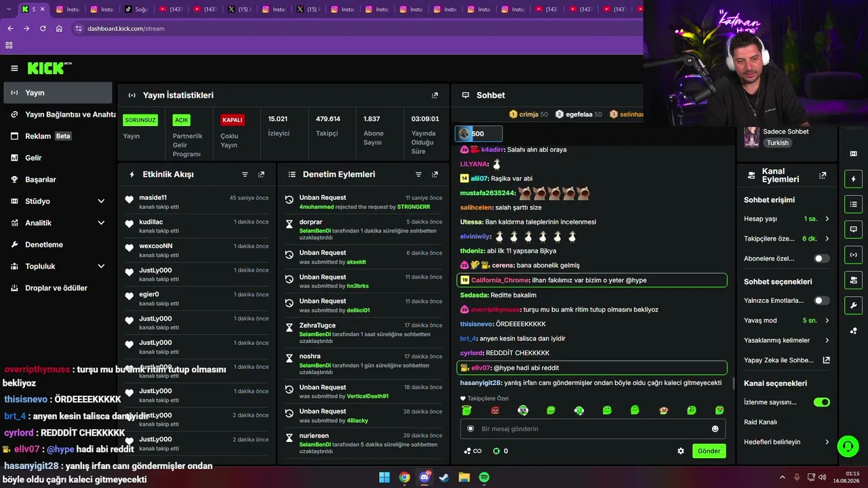Open the hamburger menu beside the Kick logo
Image resolution: width=868 pixels, height=488 pixels.
(14, 68)
